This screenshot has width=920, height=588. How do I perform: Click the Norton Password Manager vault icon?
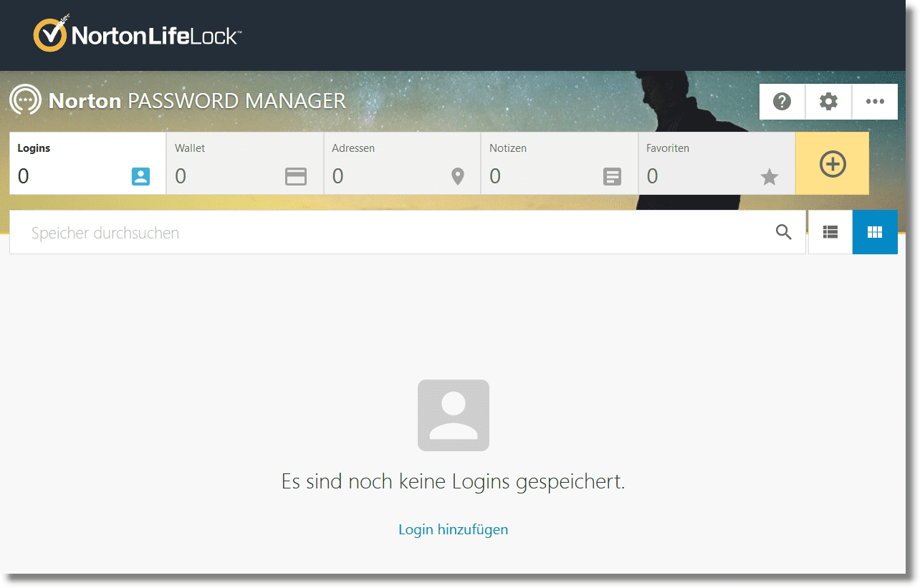click(x=25, y=101)
